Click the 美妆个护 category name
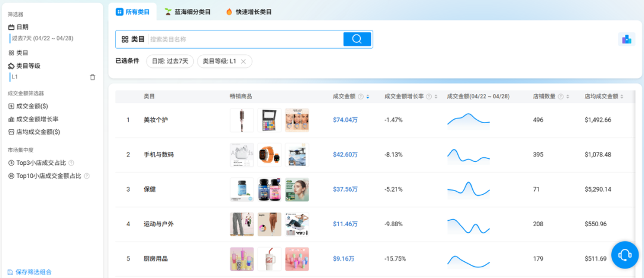Image resolution: width=644 pixels, height=278 pixels. click(156, 120)
